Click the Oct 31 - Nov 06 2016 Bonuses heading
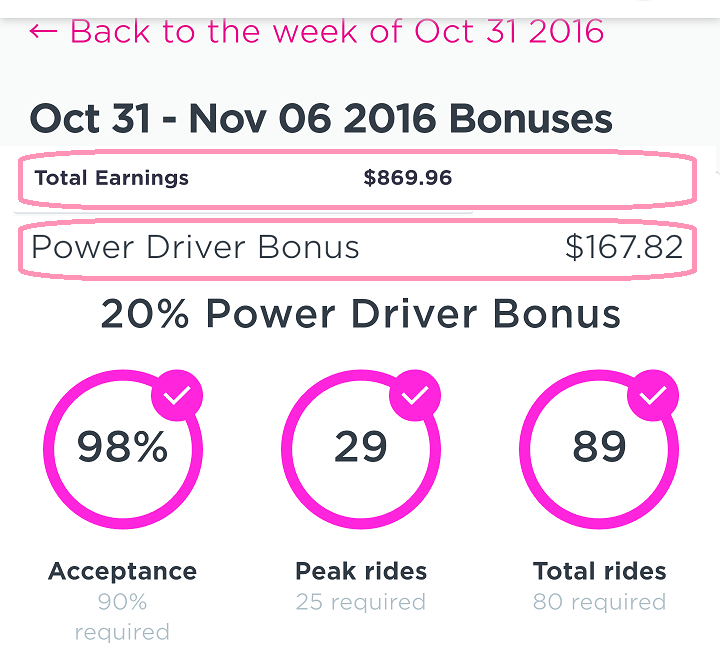The image size is (720, 653). point(321,119)
